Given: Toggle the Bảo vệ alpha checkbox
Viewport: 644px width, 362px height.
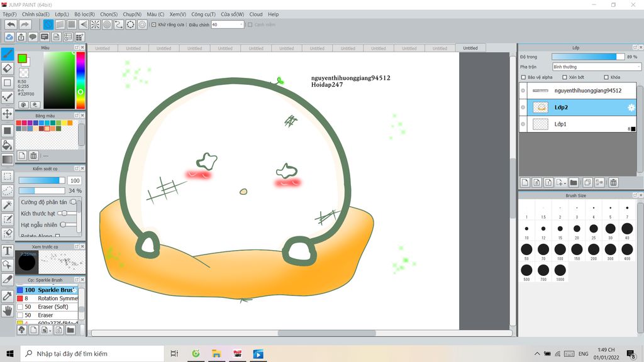Looking at the screenshot, I should click(524, 77).
